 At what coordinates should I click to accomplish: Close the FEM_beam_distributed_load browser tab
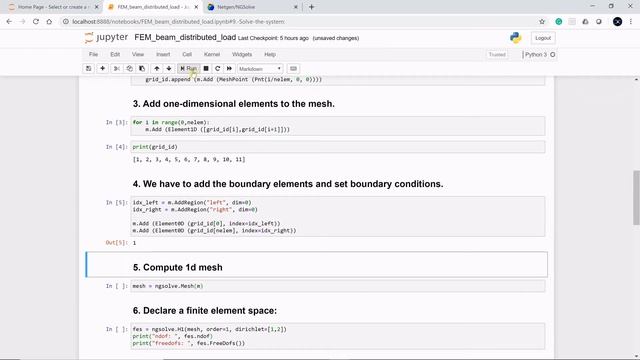pos(196,7)
